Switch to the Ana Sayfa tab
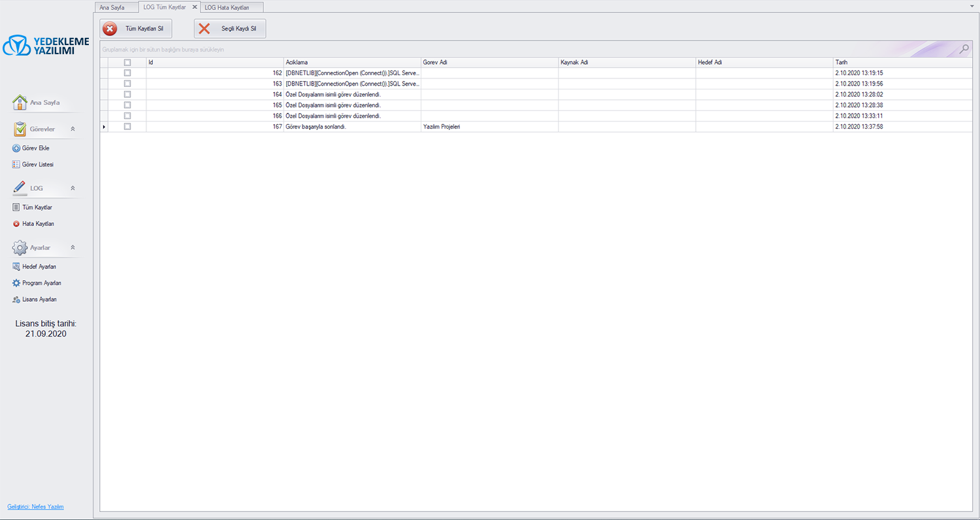The width and height of the screenshot is (980, 520). point(112,7)
